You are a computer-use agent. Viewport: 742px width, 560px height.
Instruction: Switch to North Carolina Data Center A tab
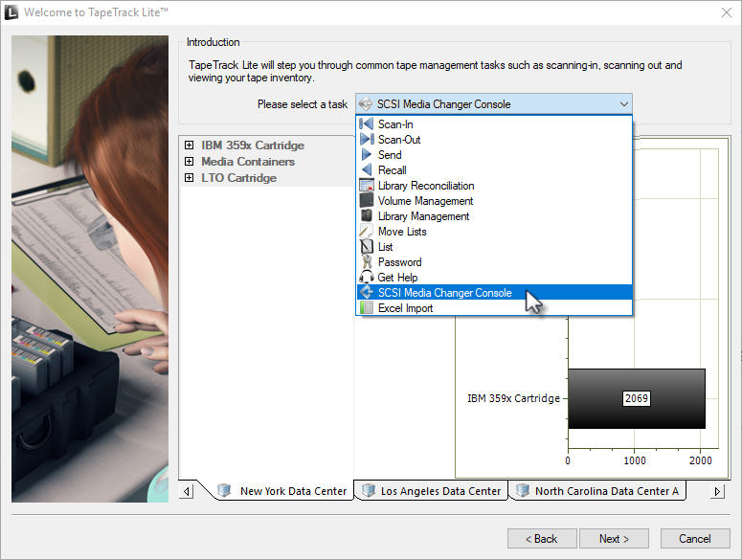(597, 490)
